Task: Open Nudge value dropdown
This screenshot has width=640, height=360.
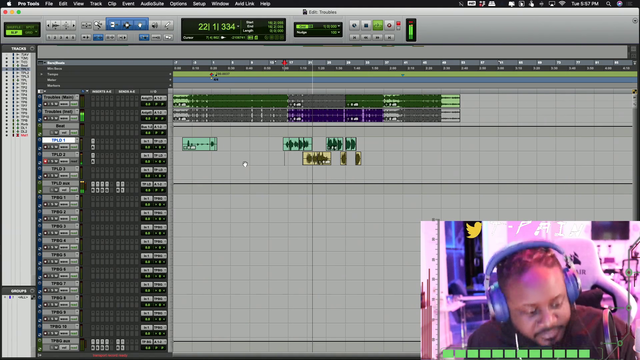Action: pos(339,32)
